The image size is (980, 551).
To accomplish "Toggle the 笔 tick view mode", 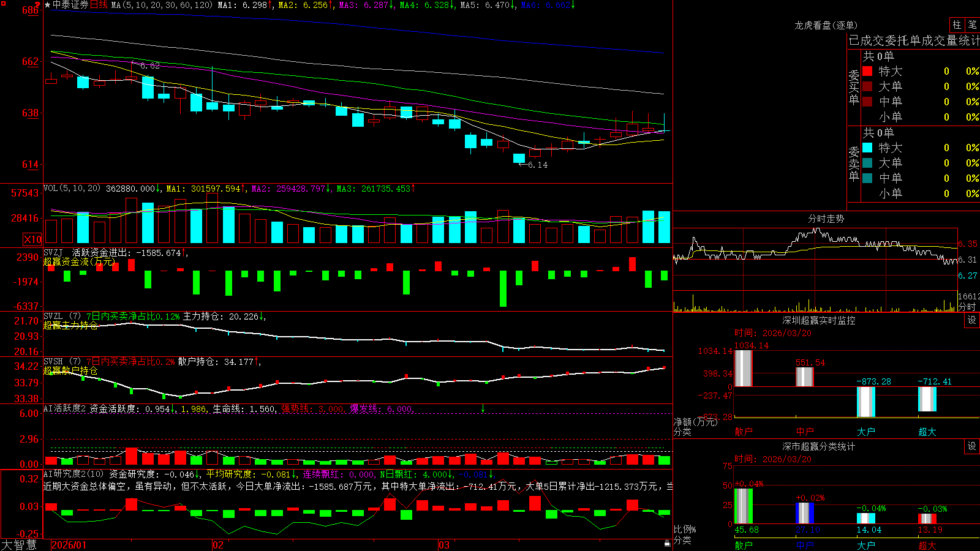I will 973,24.
